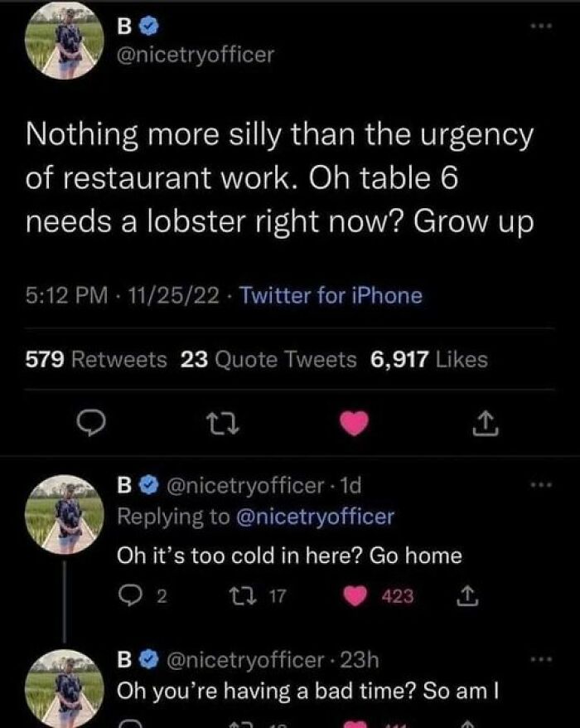Screen dimensions: 580x728
Task: Click the retweet icon under the lobster tweet
Action: tap(221, 425)
